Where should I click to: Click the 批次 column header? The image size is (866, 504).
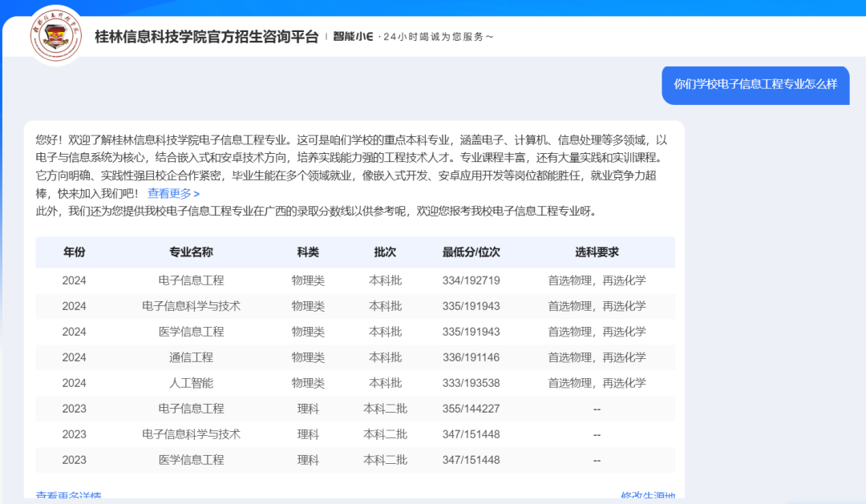tap(385, 252)
